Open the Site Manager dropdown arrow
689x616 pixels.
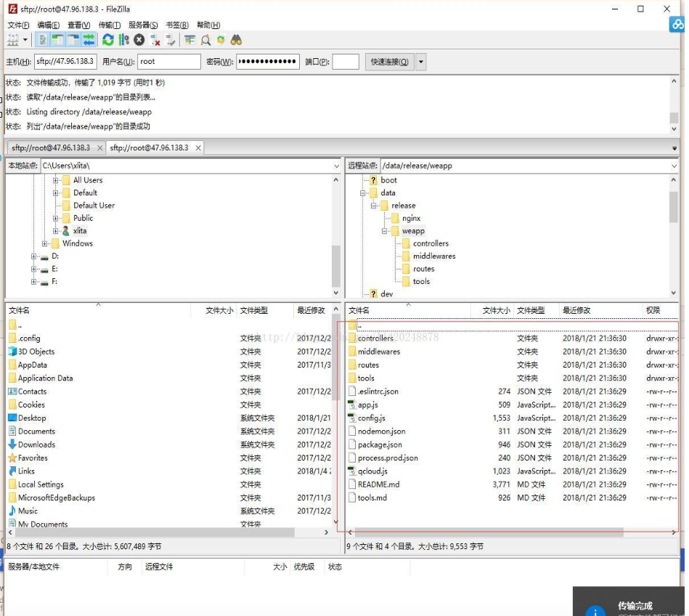coord(25,41)
